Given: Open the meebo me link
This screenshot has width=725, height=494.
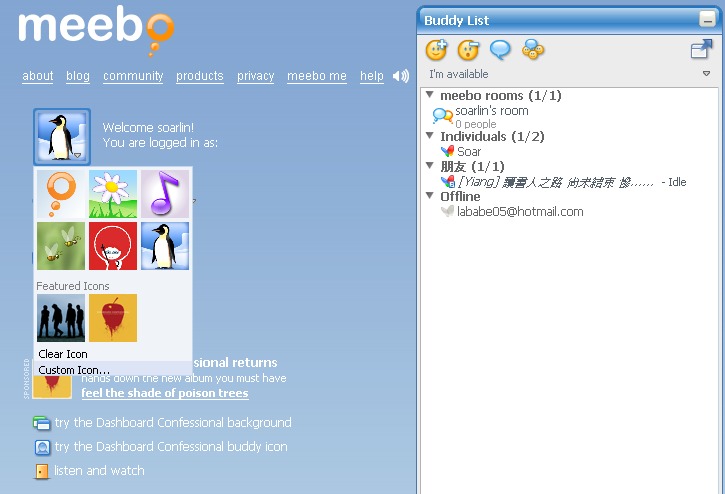Looking at the screenshot, I should click(317, 76).
